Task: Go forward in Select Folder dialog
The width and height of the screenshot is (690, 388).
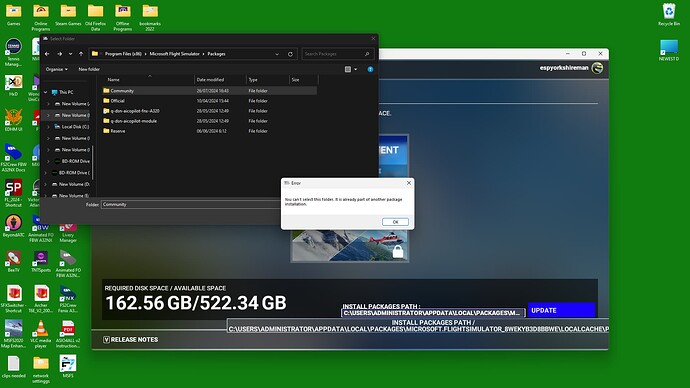Action: (x=59, y=54)
